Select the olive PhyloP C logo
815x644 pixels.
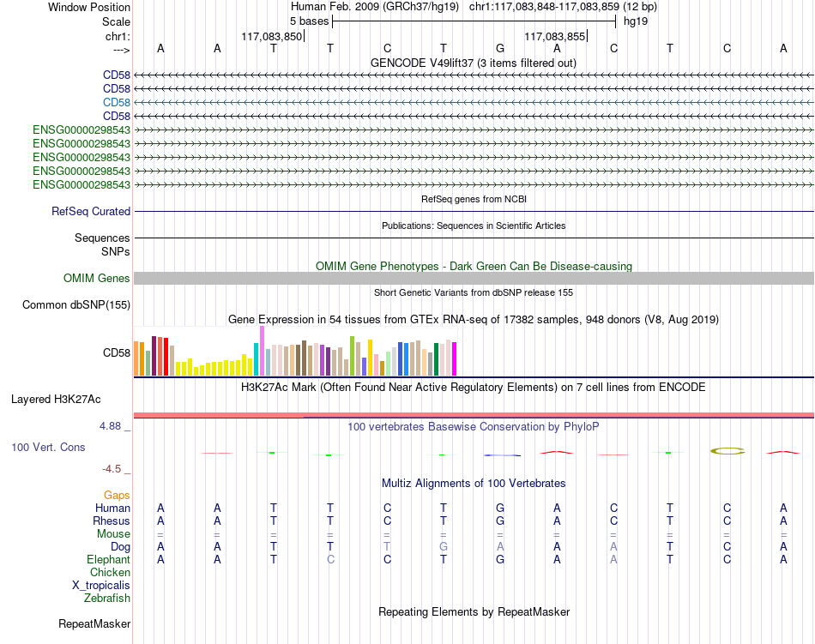click(727, 451)
